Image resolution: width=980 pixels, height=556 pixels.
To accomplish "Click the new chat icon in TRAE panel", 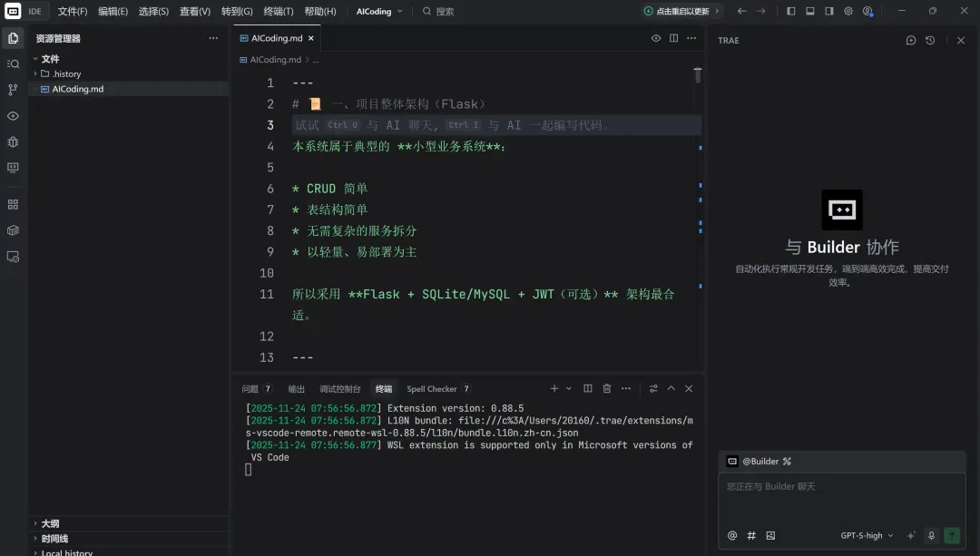I will point(911,40).
